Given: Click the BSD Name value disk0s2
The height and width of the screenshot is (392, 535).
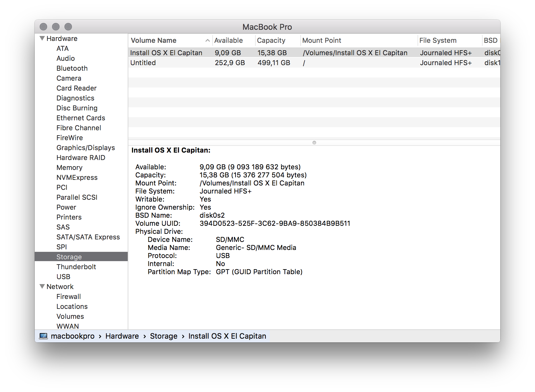Looking at the screenshot, I should click(x=212, y=215).
